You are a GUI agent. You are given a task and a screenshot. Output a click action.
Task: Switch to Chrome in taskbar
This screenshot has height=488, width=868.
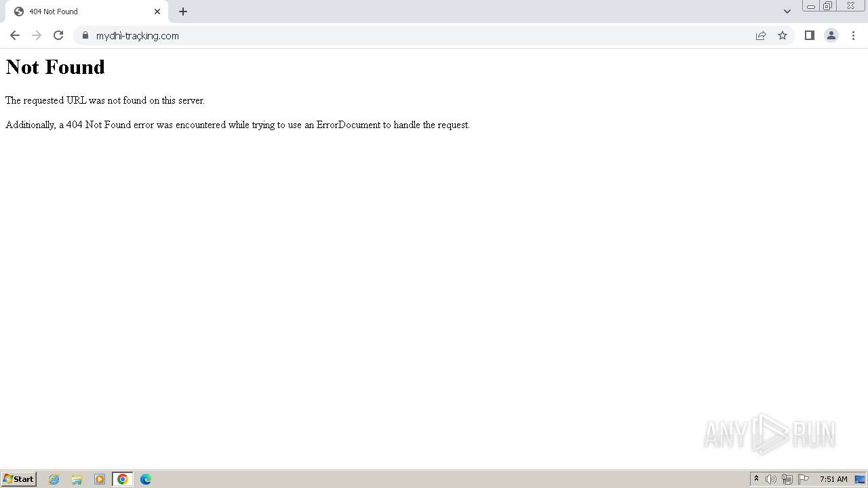pyautogui.click(x=123, y=479)
